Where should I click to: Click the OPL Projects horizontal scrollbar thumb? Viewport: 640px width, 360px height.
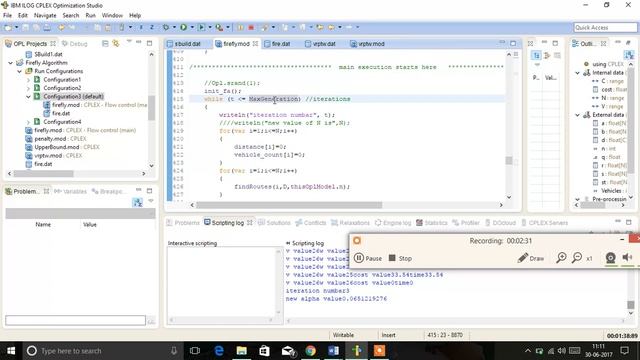click(43, 173)
